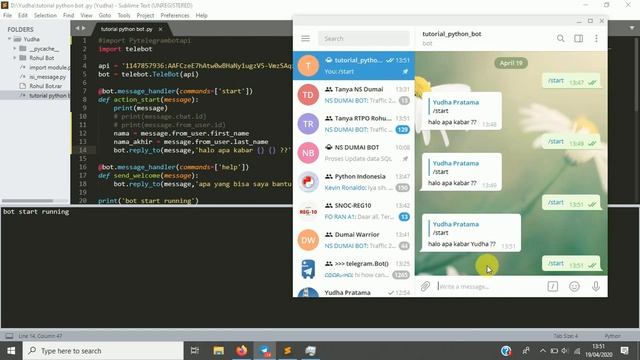Switch to Telegram taskbar icon
Image resolution: width=640 pixels, height=360 pixels.
pyautogui.click(x=265, y=351)
